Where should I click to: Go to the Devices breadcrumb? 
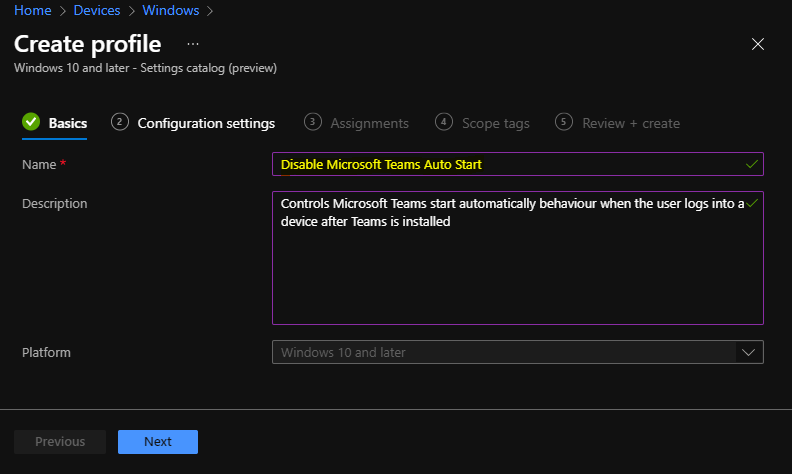[x=97, y=10]
